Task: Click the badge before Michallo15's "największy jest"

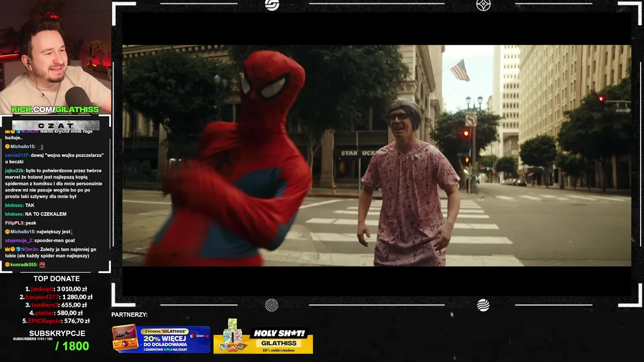Action: point(8,232)
